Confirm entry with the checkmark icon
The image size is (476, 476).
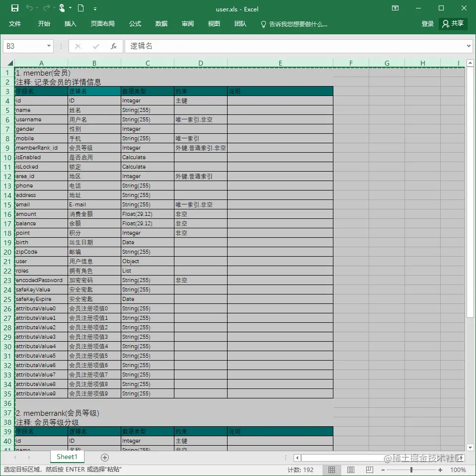click(x=96, y=46)
